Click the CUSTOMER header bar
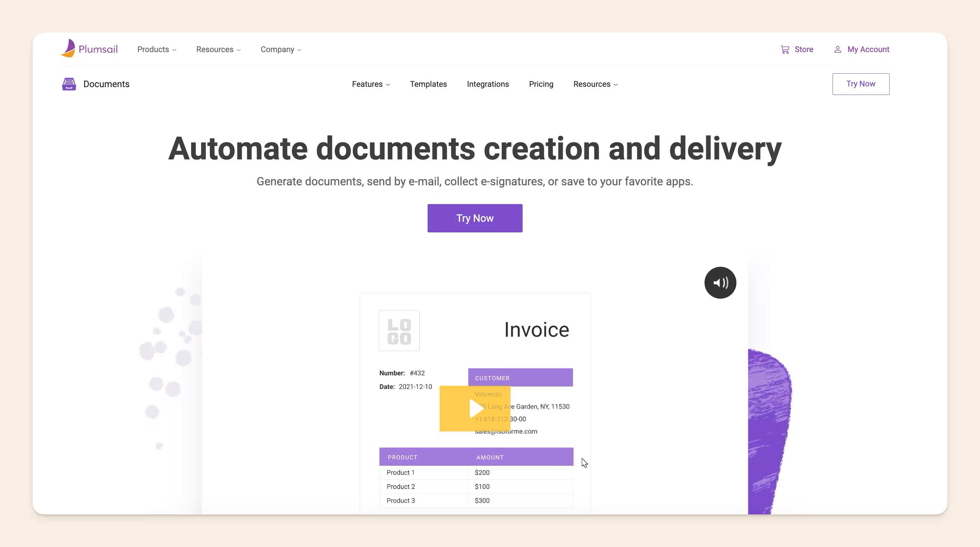980x547 pixels. [x=520, y=377]
